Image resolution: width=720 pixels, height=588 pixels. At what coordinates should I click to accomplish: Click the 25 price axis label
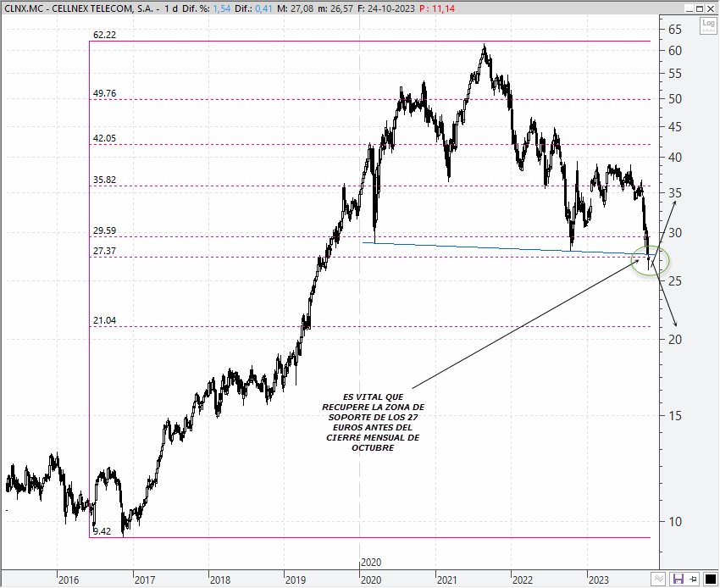(x=675, y=281)
